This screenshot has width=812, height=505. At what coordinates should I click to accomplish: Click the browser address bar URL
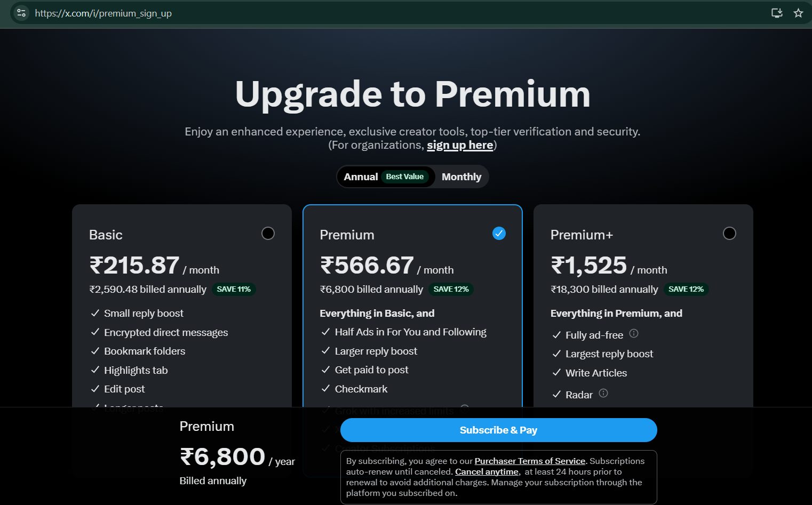coord(104,13)
